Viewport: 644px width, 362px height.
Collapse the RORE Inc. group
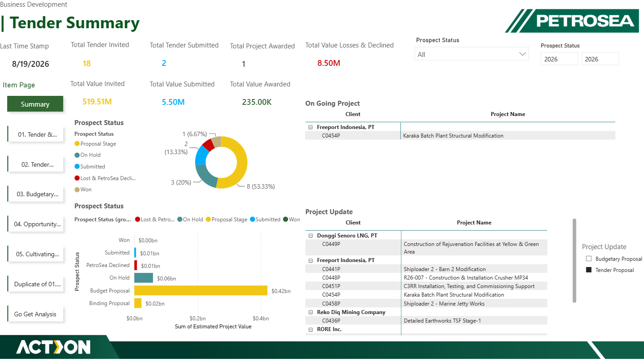(x=310, y=329)
